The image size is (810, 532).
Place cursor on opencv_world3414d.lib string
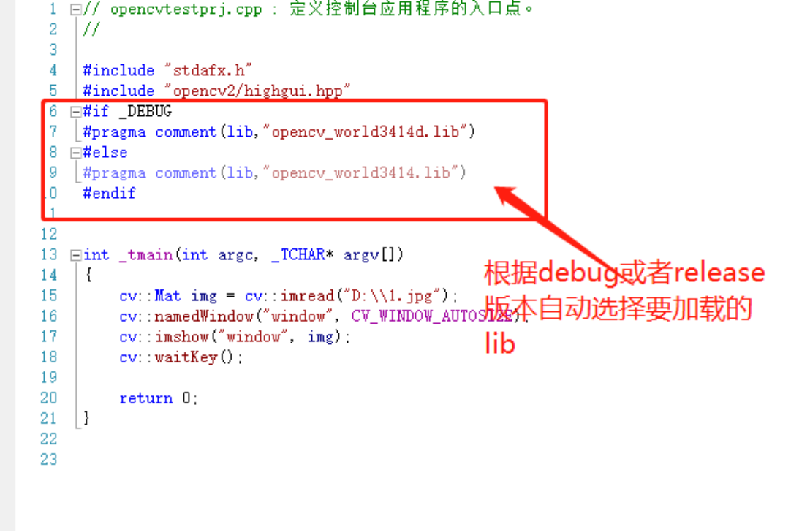pyautogui.click(x=365, y=132)
